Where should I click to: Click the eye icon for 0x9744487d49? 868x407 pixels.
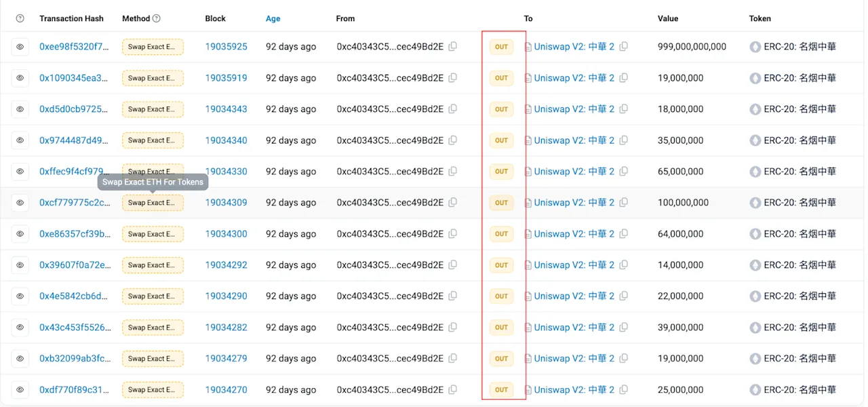[20, 140]
